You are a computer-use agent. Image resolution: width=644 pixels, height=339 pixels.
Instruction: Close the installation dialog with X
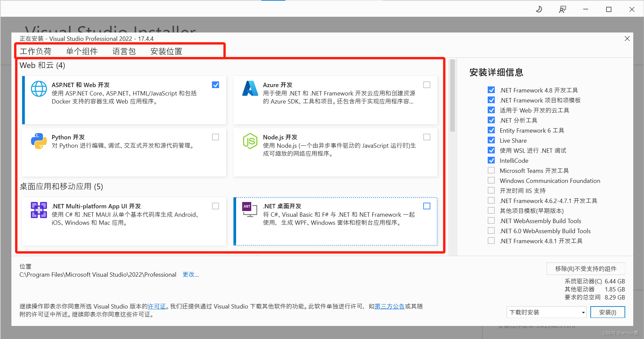[x=627, y=39]
